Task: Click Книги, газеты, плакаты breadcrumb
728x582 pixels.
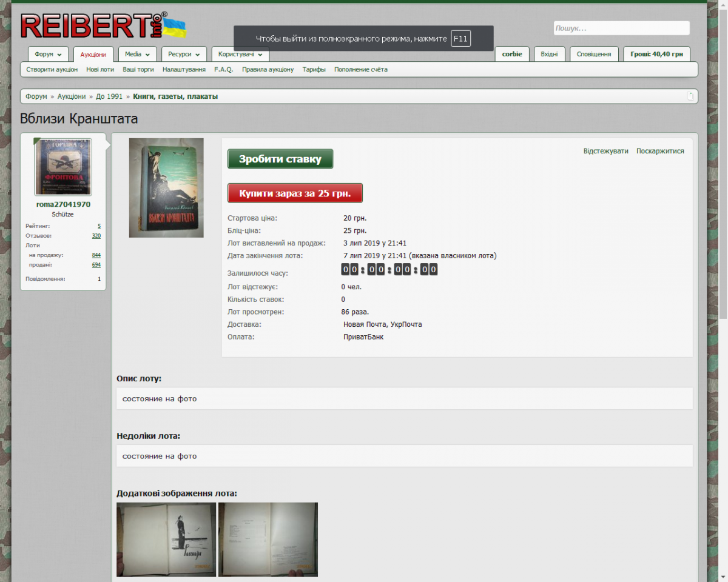Action: click(x=175, y=96)
